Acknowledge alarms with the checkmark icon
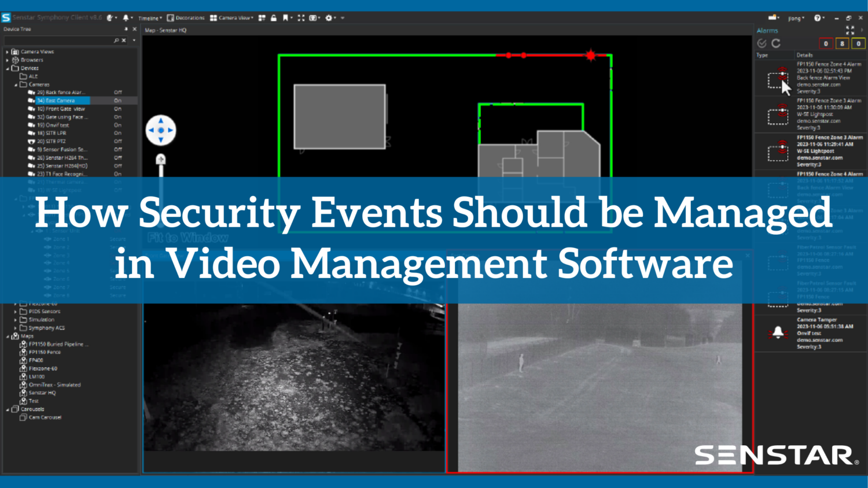Image resolution: width=868 pixels, height=488 pixels. click(762, 43)
